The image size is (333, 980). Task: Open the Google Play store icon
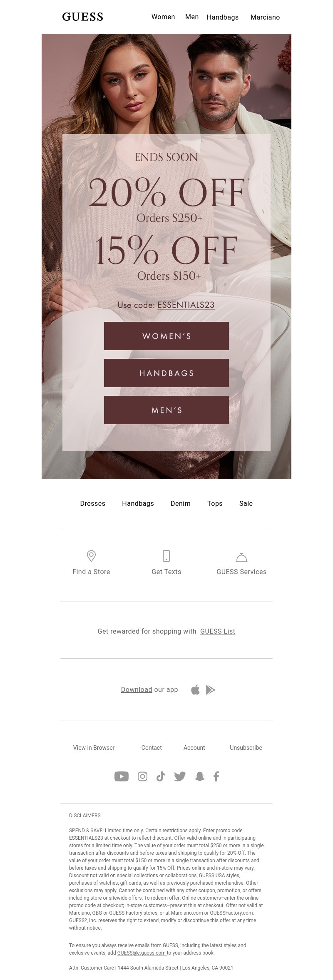pyautogui.click(x=211, y=690)
